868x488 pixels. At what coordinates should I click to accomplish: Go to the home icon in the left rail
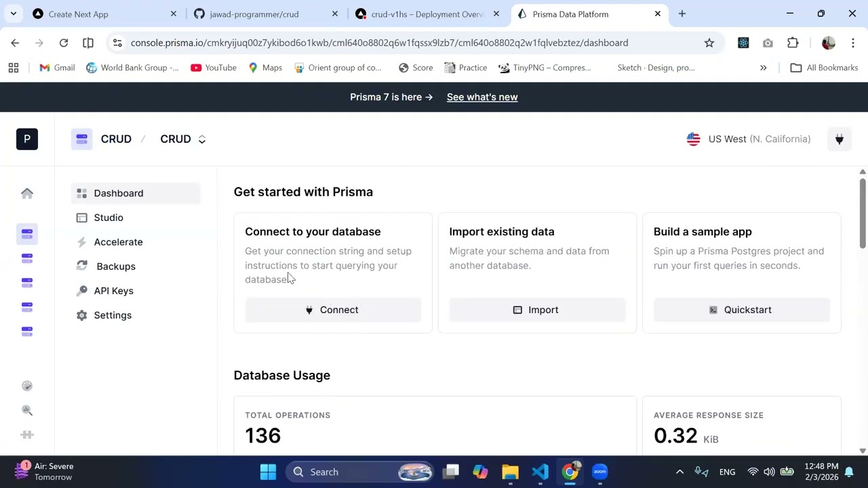pyautogui.click(x=27, y=193)
